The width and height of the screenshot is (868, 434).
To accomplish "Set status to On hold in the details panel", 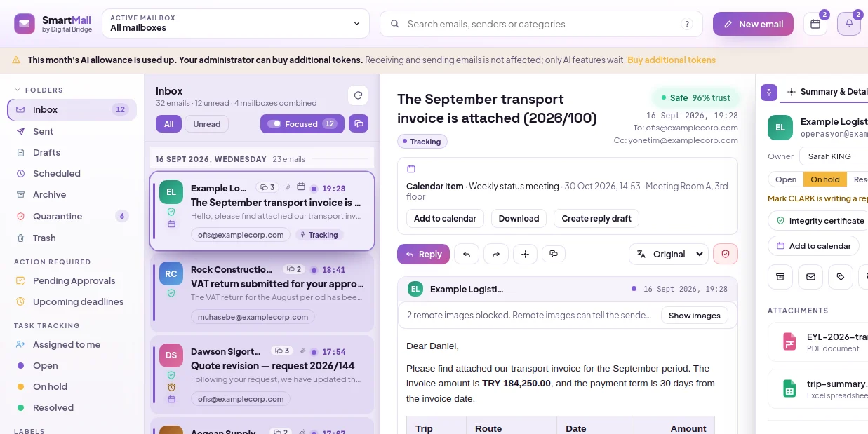I will pyautogui.click(x=825, y=179).
